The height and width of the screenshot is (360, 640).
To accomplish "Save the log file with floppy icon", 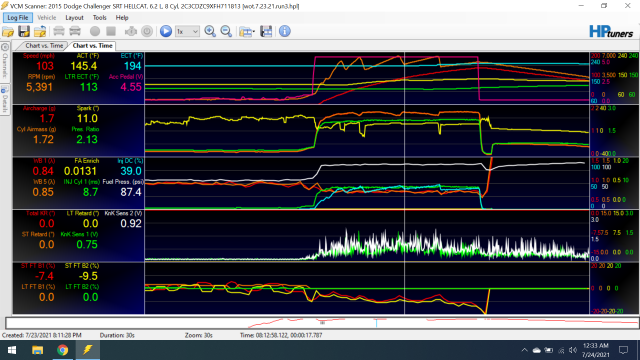I will 24,31.
